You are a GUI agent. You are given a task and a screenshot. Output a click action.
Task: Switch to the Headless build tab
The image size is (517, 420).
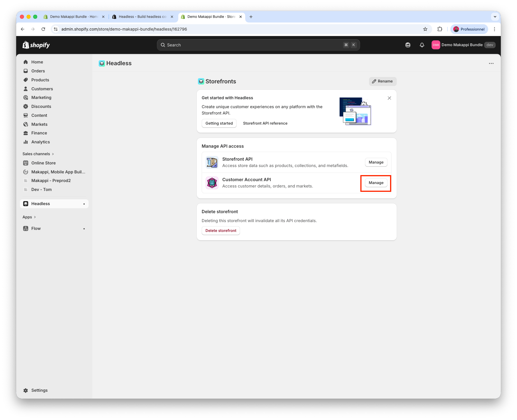click(143, 17)
